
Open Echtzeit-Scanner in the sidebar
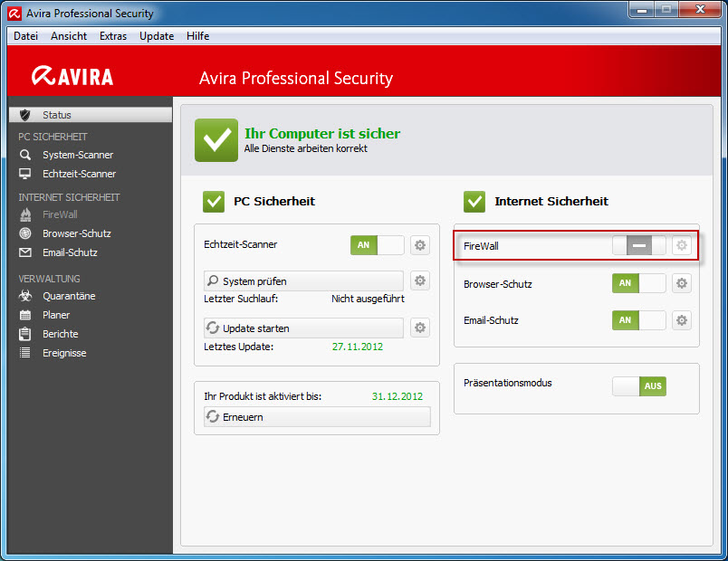point(79,174)
